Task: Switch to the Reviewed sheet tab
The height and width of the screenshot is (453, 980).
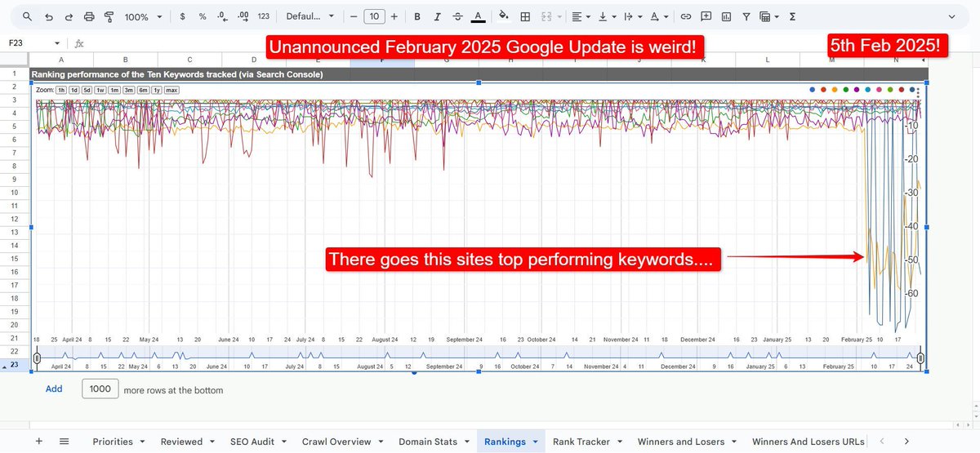Action: pyautogui.click(x=181, y=442)
